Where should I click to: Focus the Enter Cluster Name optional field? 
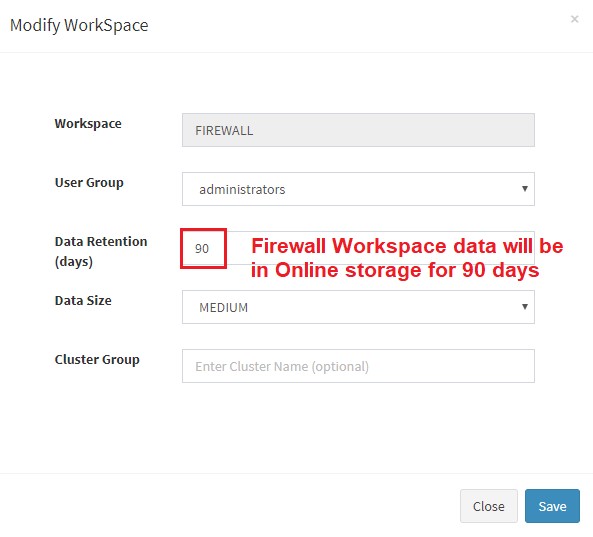point(358,366)
